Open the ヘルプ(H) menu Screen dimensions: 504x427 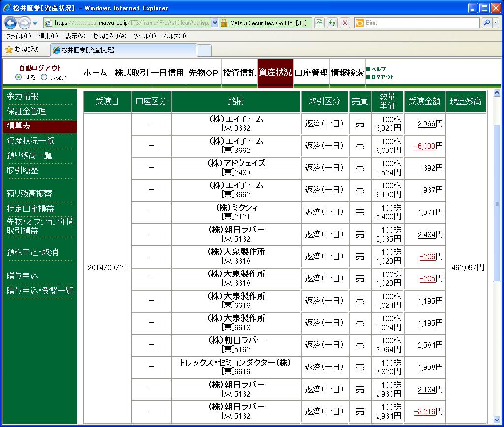point(175,36)
